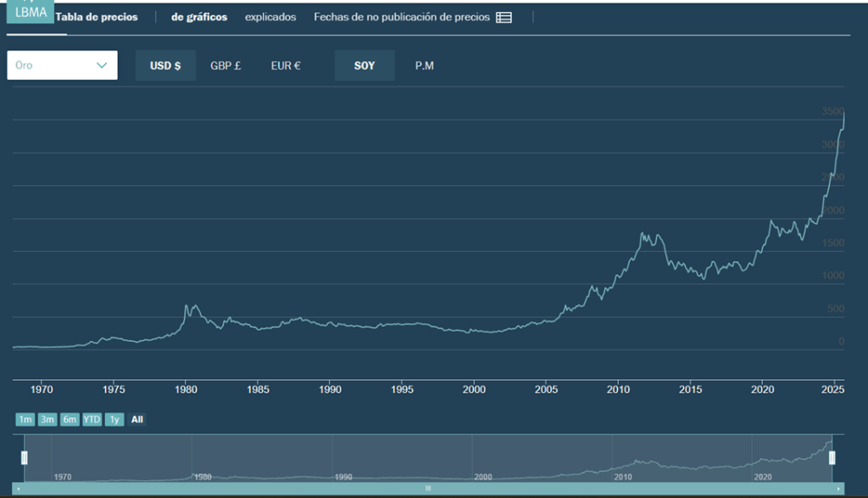
Task: Click the scrollbar center grip handle
Action: 428,489
